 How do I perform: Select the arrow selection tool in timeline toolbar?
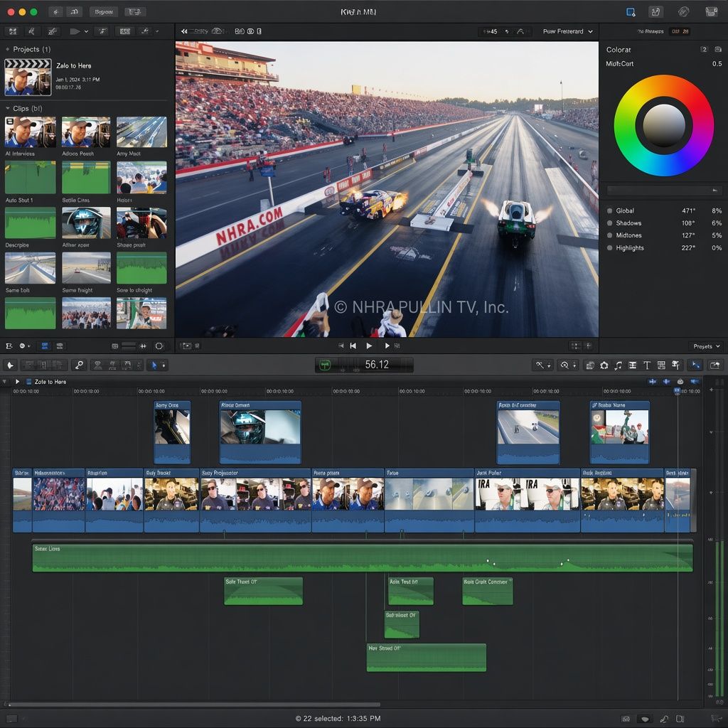[154, 365]
